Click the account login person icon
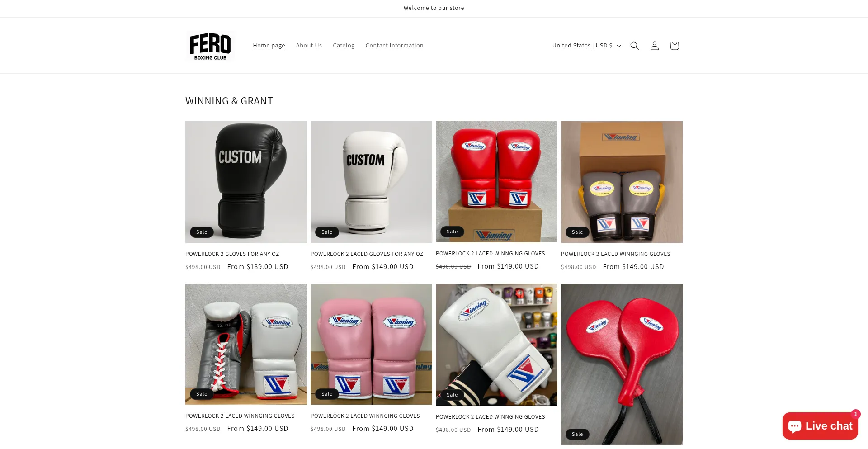This screenshot has height=449, width=868. 654,46
